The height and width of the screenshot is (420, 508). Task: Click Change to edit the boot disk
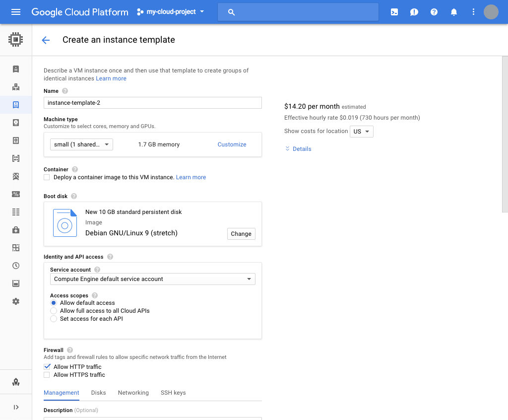pos(241,234)
